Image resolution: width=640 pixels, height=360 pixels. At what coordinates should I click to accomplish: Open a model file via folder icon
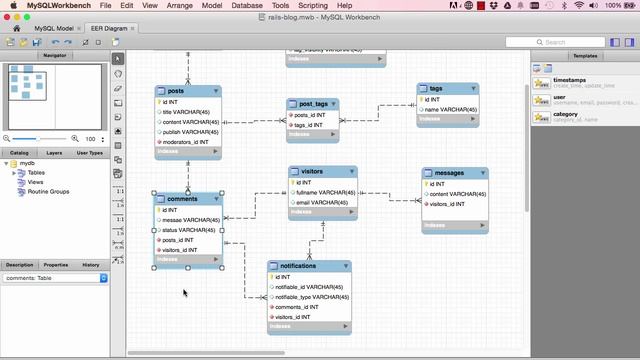(x=23, y=42)
